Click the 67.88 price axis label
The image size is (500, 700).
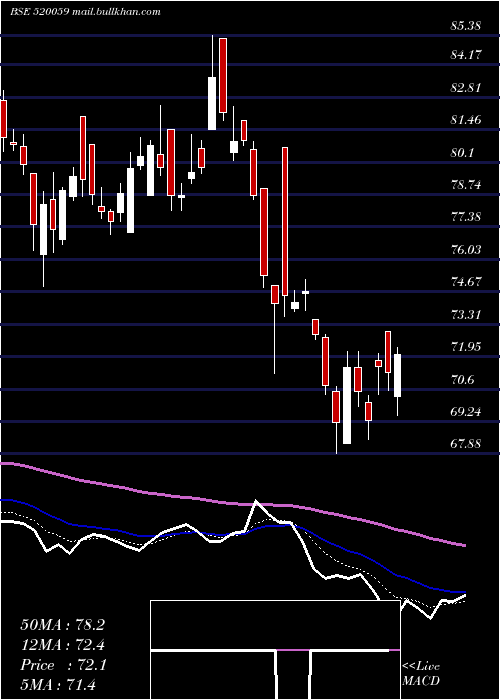pos(466,443)
